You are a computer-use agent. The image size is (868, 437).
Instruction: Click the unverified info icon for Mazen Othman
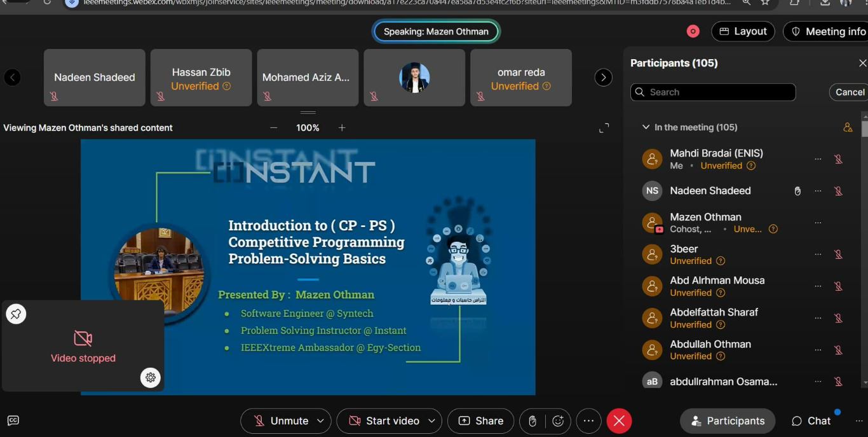click(x=773, y=229)
